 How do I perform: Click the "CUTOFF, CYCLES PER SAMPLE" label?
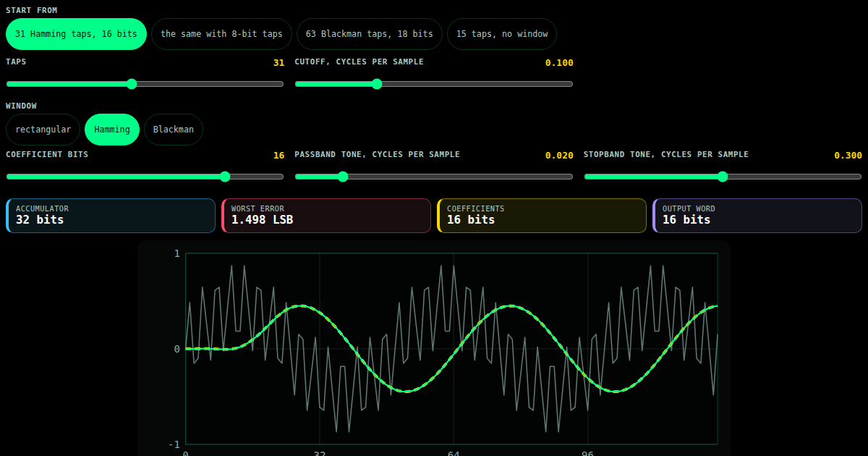[359, 62]
